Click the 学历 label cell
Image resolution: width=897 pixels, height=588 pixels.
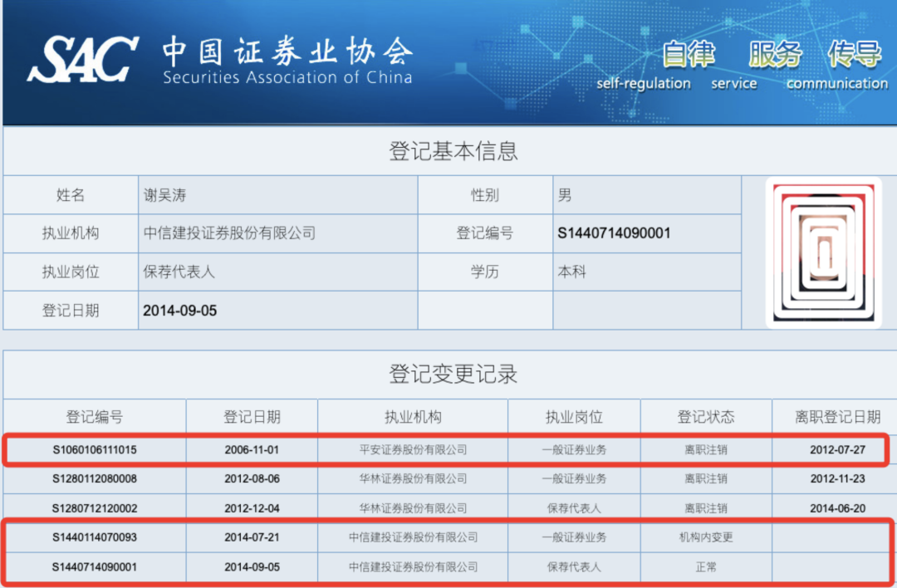coord(484,272)
